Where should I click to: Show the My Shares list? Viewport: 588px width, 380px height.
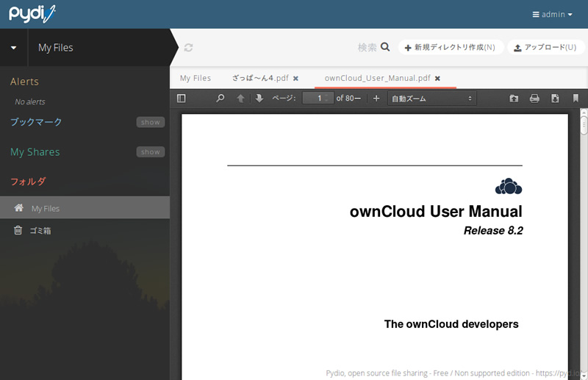tap(151, 152)
